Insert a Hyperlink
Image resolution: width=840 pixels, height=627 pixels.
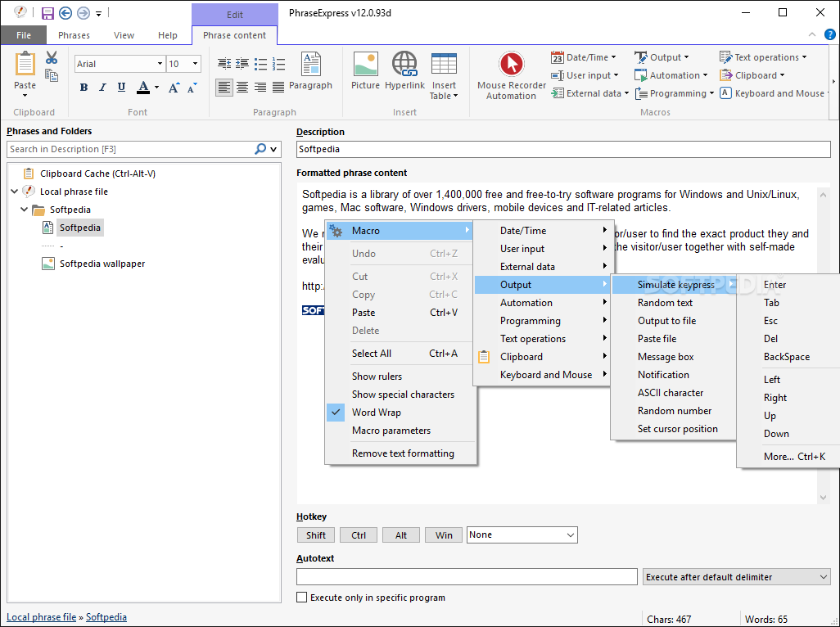(x=404, y=70)
